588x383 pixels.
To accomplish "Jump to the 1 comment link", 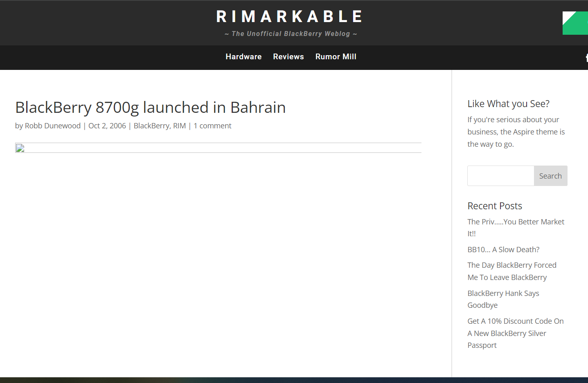I will pos(212,126).
